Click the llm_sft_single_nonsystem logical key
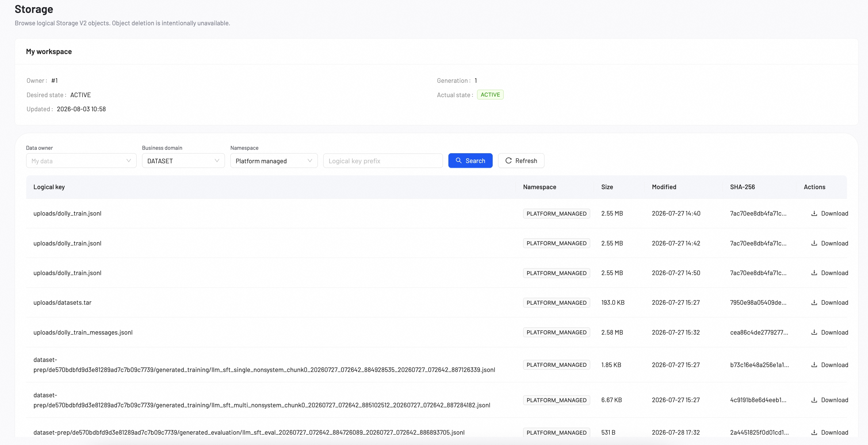Screen dimensions: 868x445 pos(264,365)
